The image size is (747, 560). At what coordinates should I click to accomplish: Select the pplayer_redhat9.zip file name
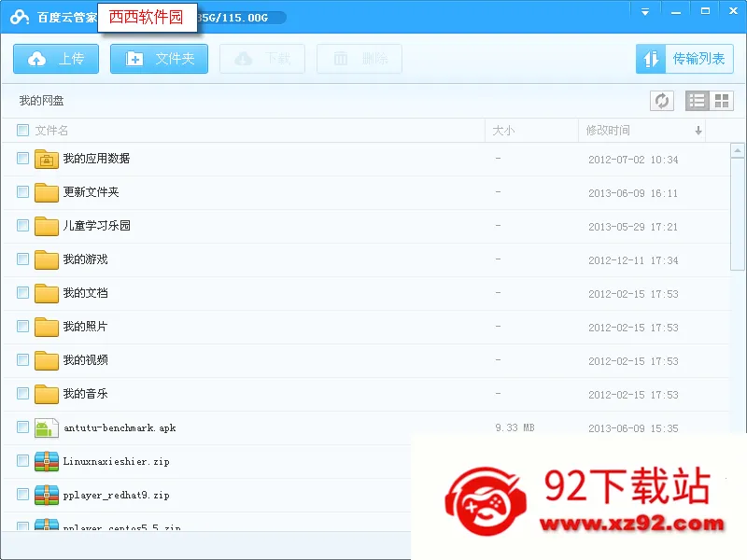tap(116, 496)
